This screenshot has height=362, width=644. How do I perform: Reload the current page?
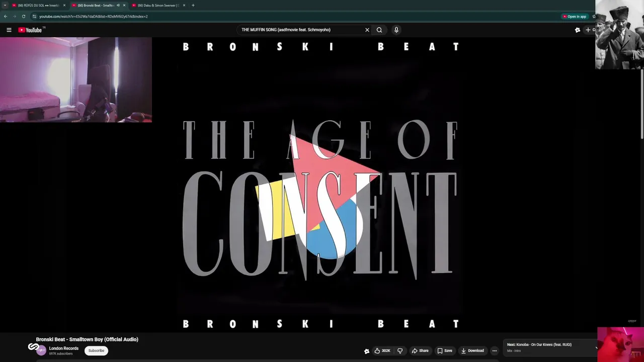coord(23,17)
